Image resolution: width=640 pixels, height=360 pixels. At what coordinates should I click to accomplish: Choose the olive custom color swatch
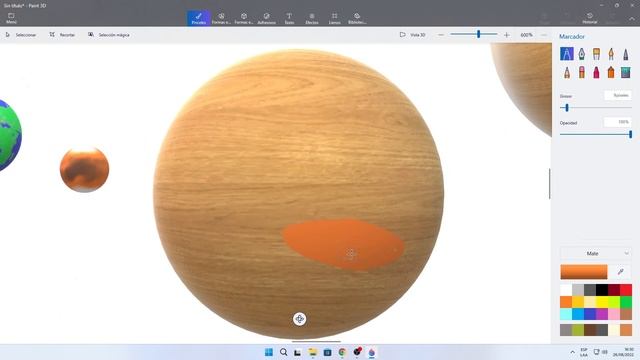[578, 330]
